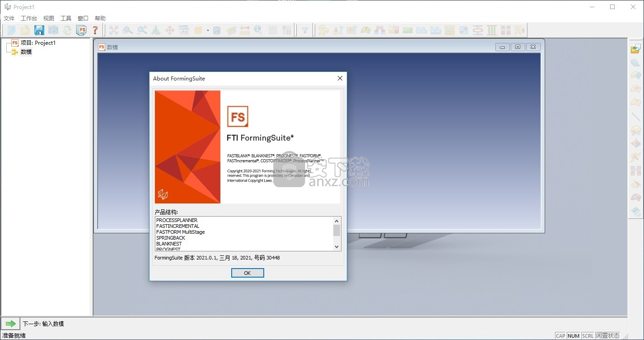Click the camera snapshot toolbar icon
Viewport: 644px width, 340px height.
(53, 30)
